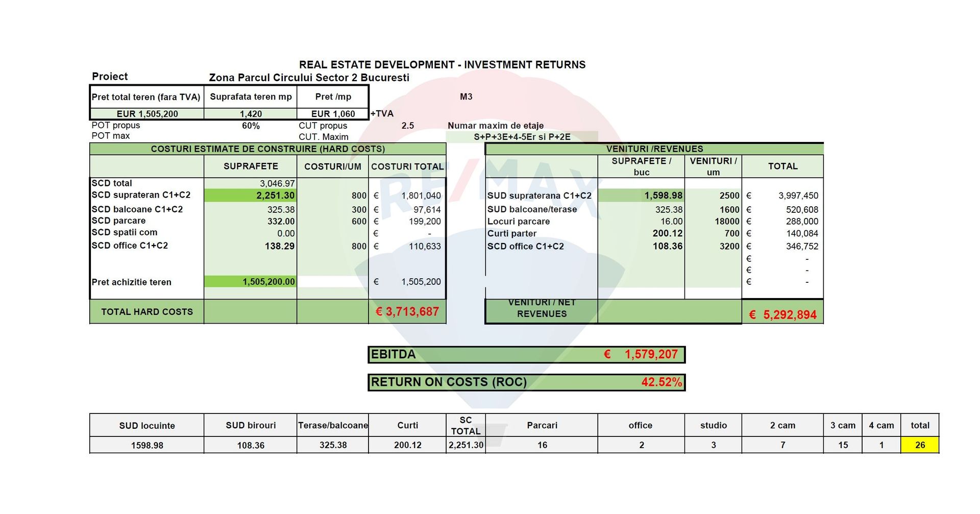This screenshot has height=514, width=980.
Task: Click the total hard costs value €3,713,687
Action: [407, 312]
